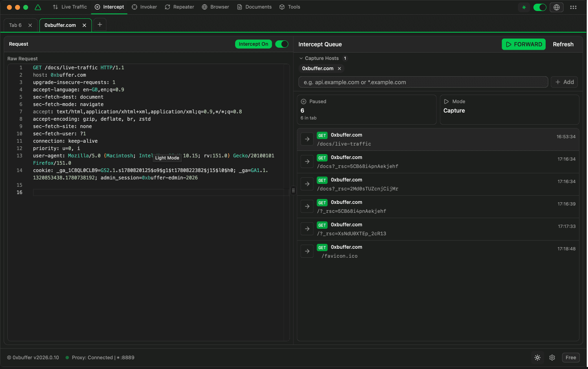Click arrow icon for /docs?_rsc=5CB68i4pnAekjehf request
The width and height of the screenshot is (588, 369).
tap(307, 161)
